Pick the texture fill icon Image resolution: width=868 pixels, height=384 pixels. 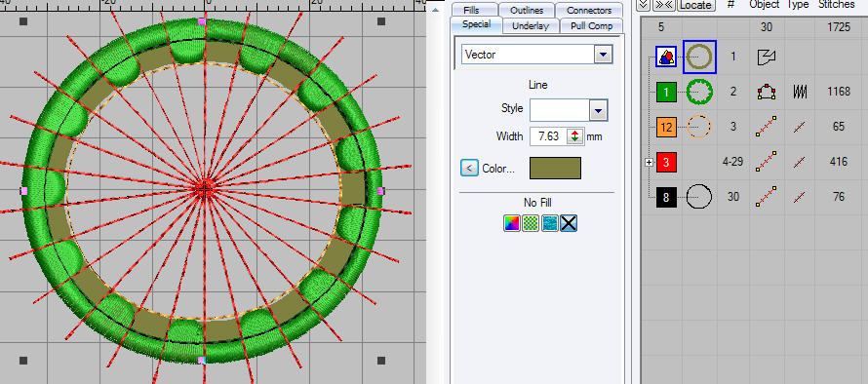click(550, 223)
